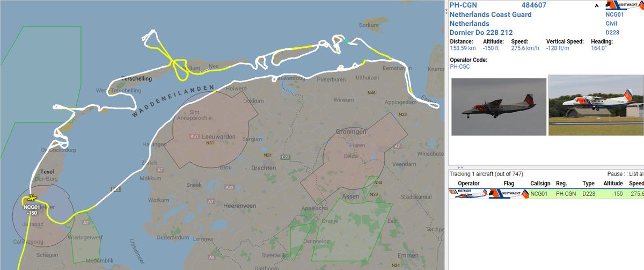Click the Borkum label on map
Viewport: 644px width, 270px height.
(x=369, y=25)
